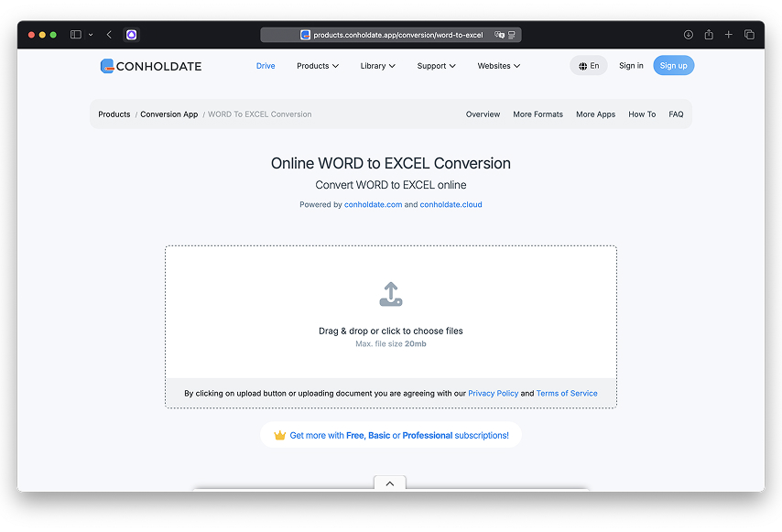Click the Share icon in Safari toolbar

pos(709,35)
